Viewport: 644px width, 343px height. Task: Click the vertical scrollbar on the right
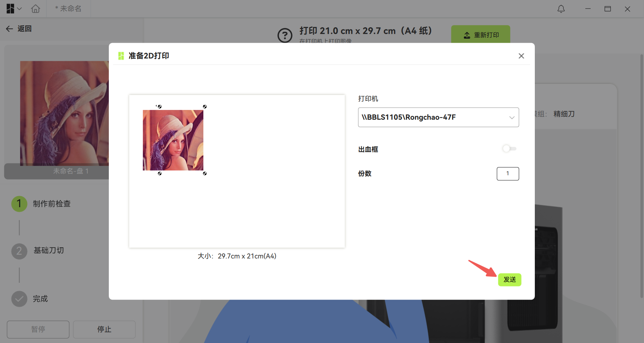[x=641, y=176]
